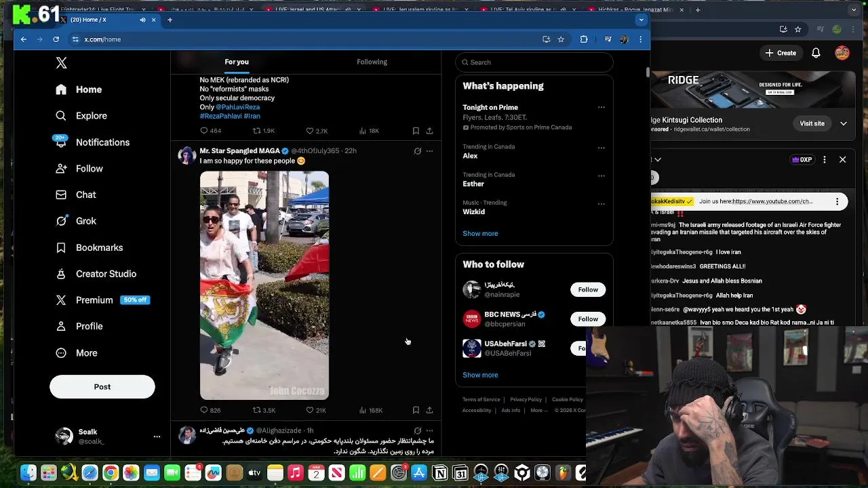Screen dimensions: 868x488
Task: Switch to the Following tab
Action: tap(372, 62)
